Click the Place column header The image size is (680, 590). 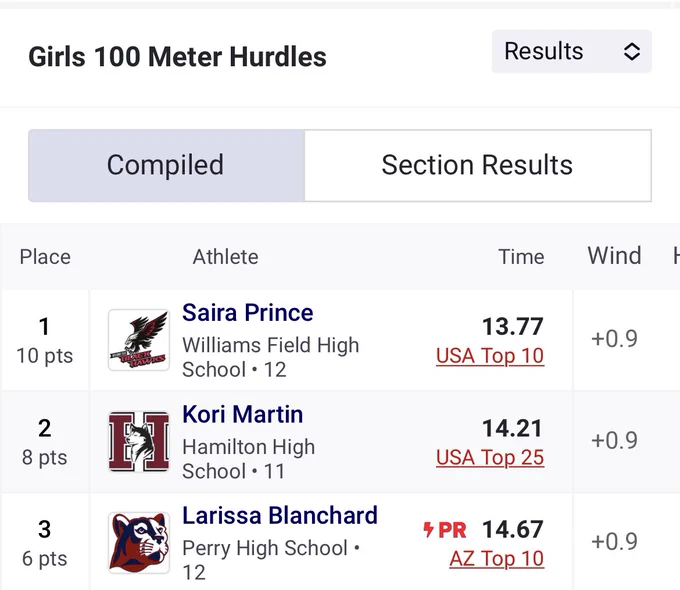(x=45, y=257)
